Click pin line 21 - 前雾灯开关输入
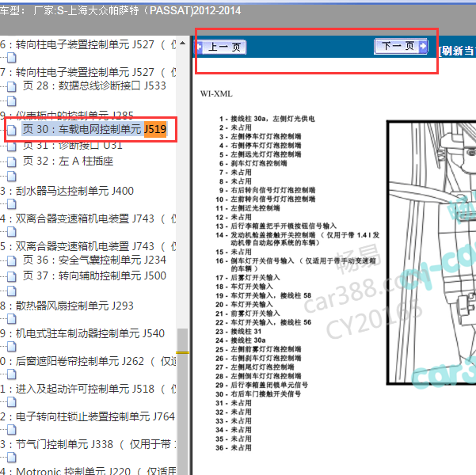The width and height of the screenshot is (476, 475). tap(248, 313)
